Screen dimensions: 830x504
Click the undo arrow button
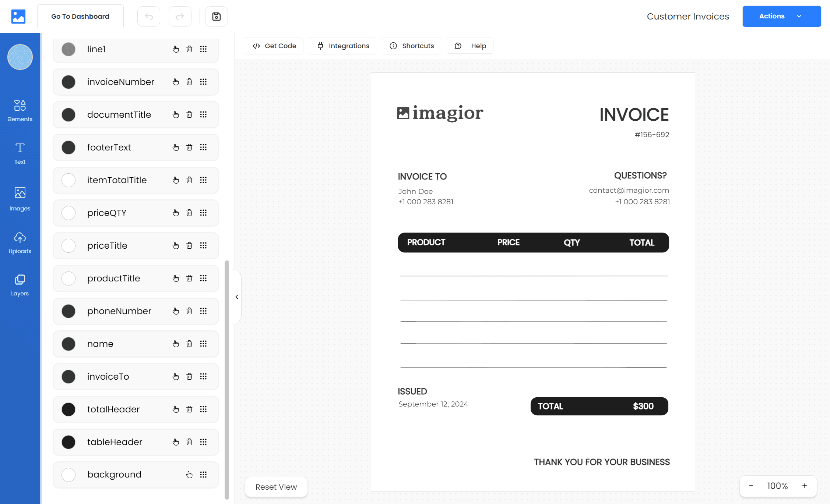(150, 16)
